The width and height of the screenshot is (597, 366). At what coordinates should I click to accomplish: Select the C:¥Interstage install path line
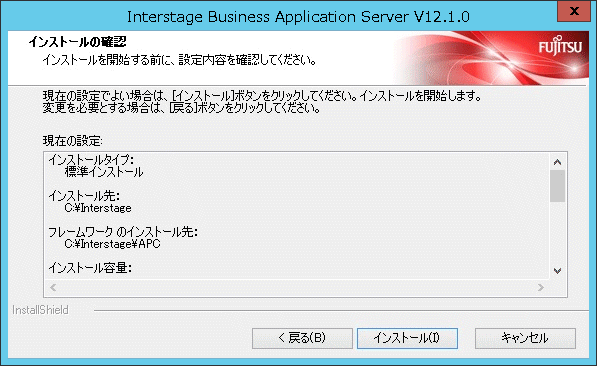(98, 208)
